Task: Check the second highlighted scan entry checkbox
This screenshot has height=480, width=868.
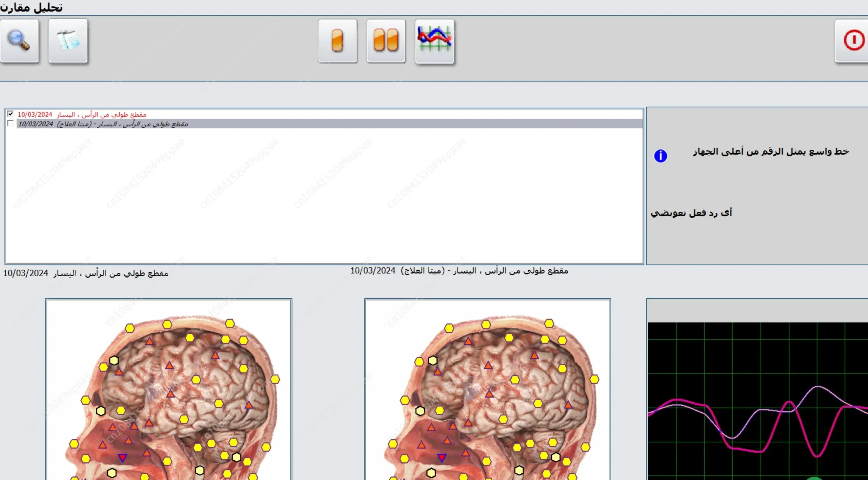Action: 10,123
